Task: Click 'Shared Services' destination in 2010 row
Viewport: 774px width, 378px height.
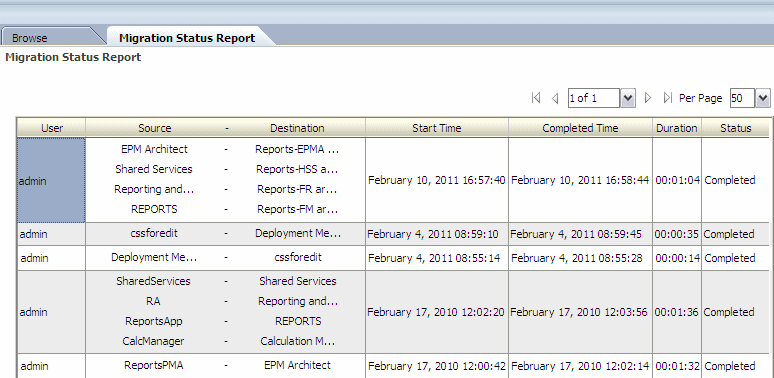Action: [x=298, y=281]
